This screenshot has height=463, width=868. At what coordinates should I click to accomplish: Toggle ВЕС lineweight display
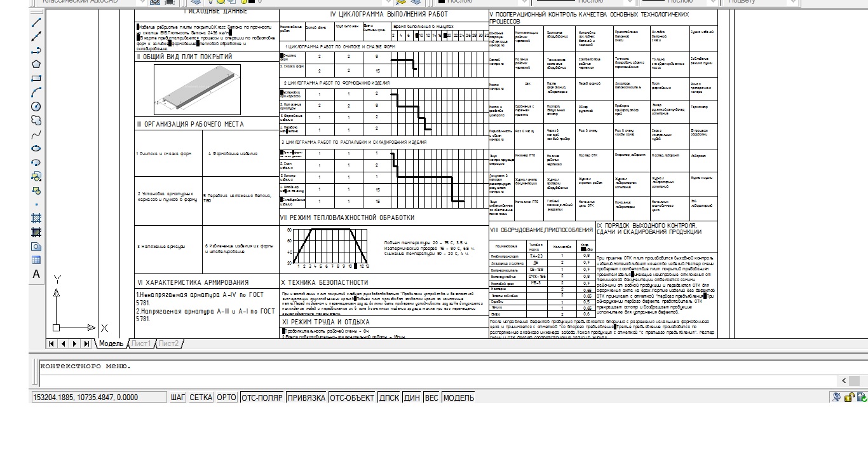coord(431,397)
